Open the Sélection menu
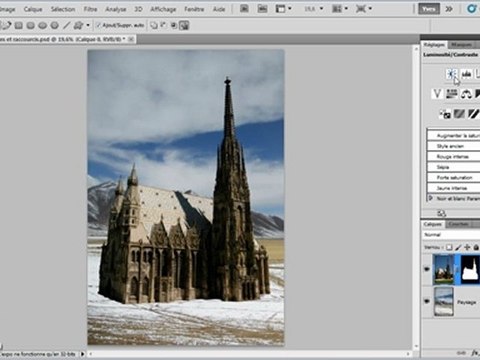The width and height of the screenshot is (480, 360). [63, 9]
